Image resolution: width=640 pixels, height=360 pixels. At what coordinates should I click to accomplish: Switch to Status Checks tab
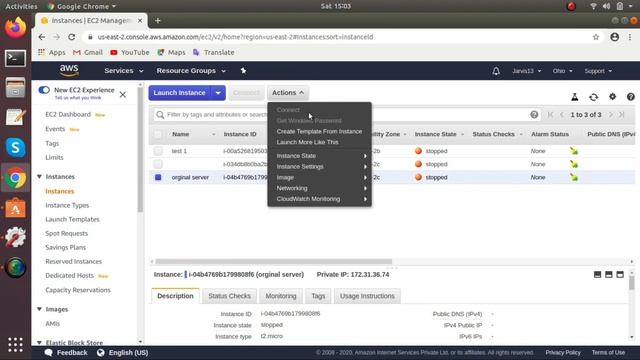[229, 296]
